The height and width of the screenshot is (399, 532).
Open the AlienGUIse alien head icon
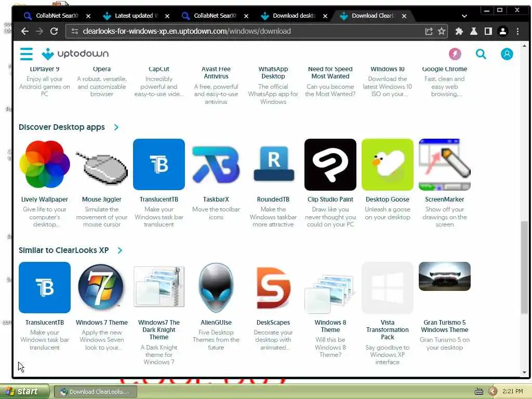click(216, 288)
